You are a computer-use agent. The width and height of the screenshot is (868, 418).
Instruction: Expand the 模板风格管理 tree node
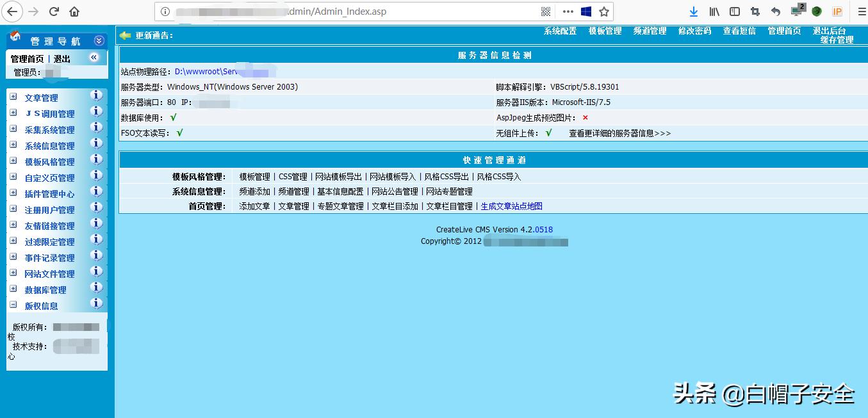[x=14, y=162]
